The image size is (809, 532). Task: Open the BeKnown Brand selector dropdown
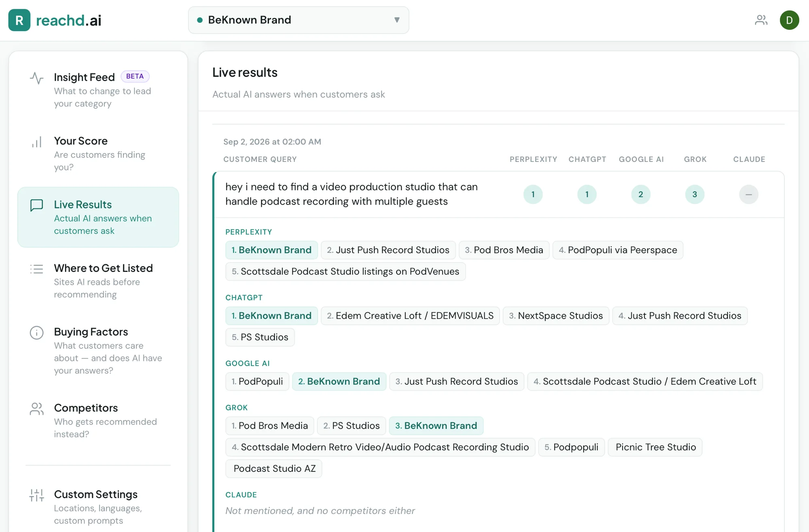coord(299,20)
